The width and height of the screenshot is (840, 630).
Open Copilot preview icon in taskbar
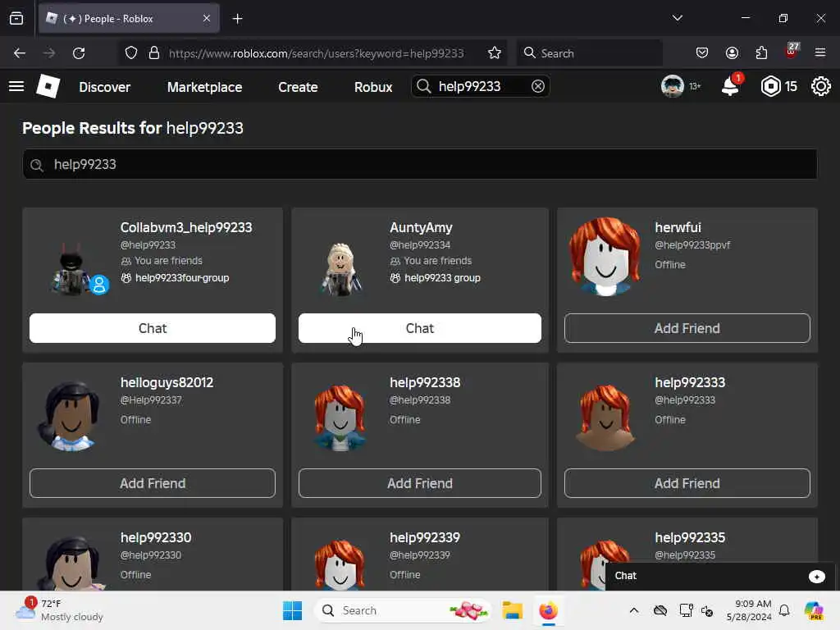coord(814,610)
